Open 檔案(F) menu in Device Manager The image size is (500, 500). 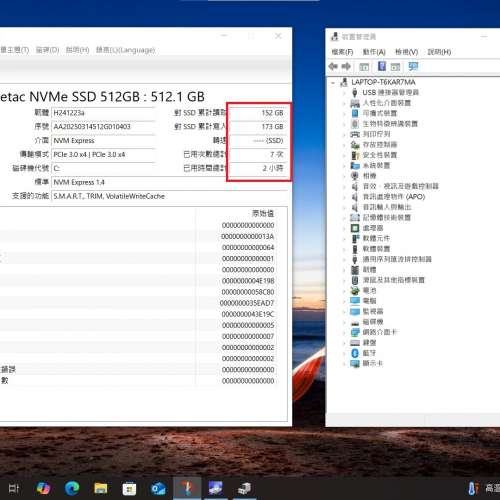(x=342, y=52)
